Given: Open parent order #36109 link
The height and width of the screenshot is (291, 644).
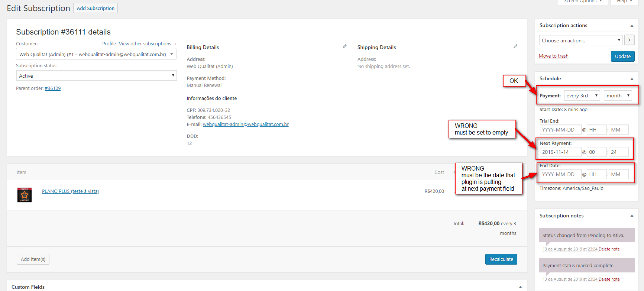Looking at the screenshot, I should tap(53, 88).
